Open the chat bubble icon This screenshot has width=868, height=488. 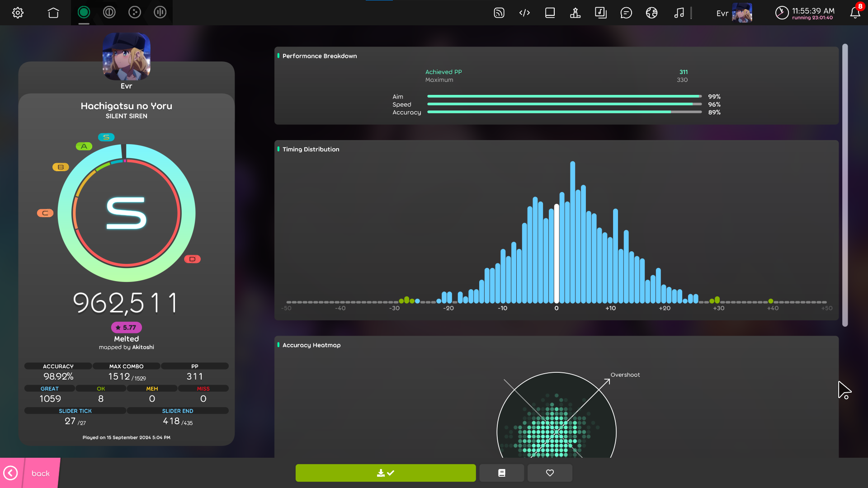[x=626, y=13]
